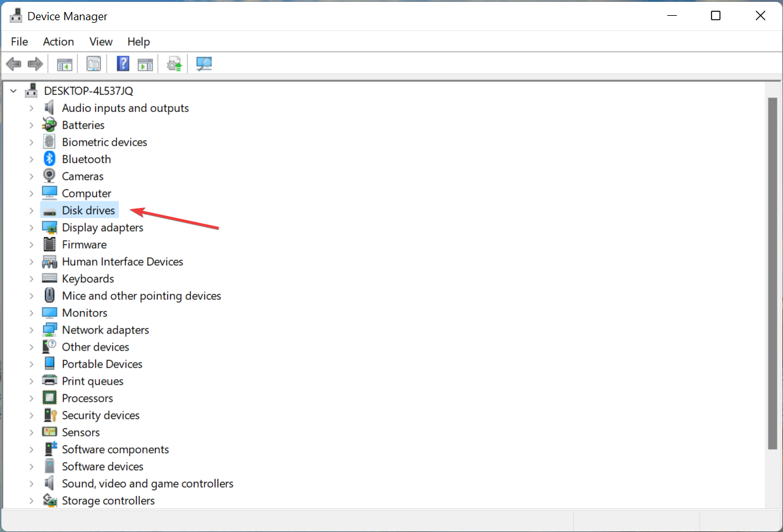783x532 pixels.
Task: Click the Forward arrow toolbar icon
Action: point(35,64)
